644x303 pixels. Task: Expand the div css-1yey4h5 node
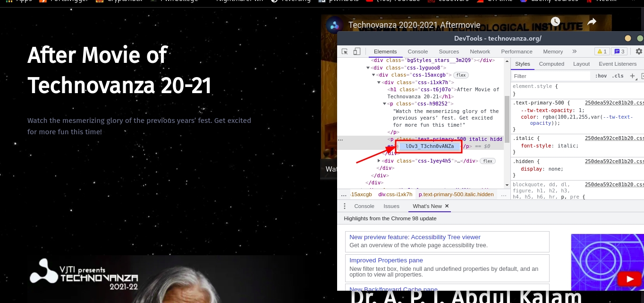point(379,161)
